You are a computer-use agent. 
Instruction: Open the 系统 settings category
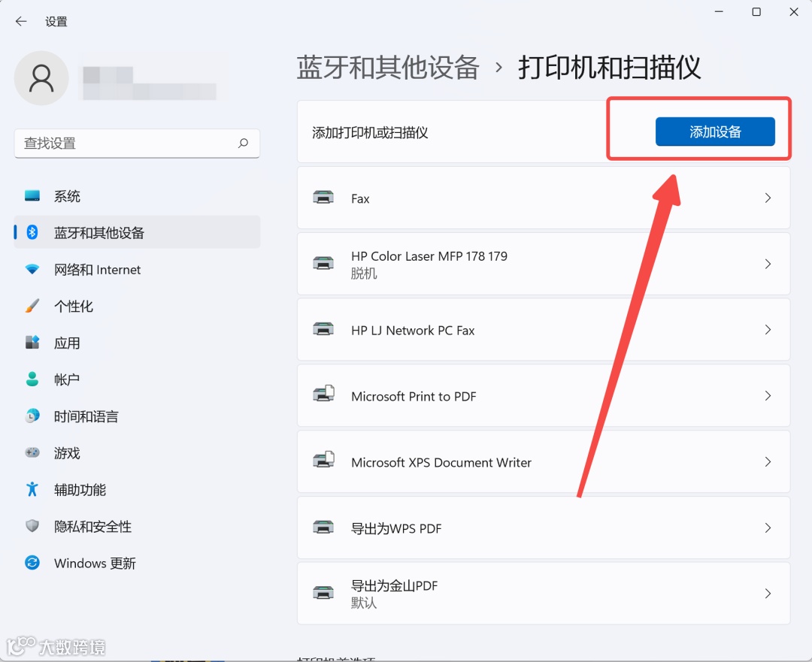tap(137, 196)
